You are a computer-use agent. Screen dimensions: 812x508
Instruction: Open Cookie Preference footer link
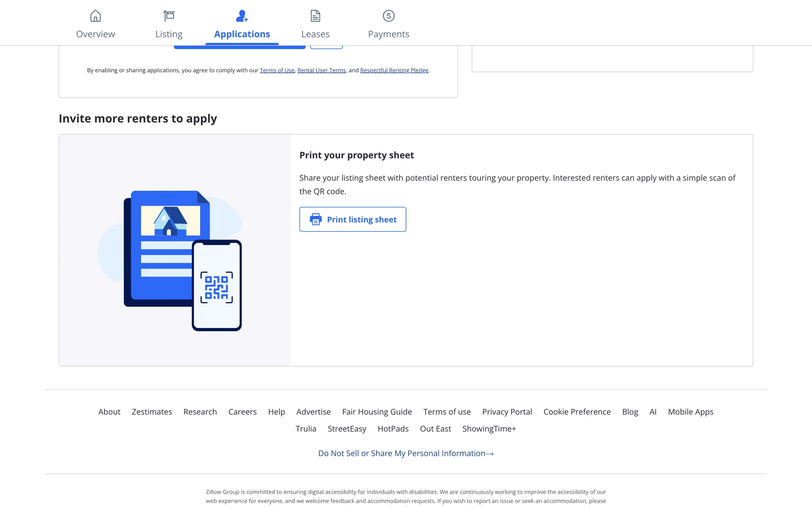click(x=577, y=412)
